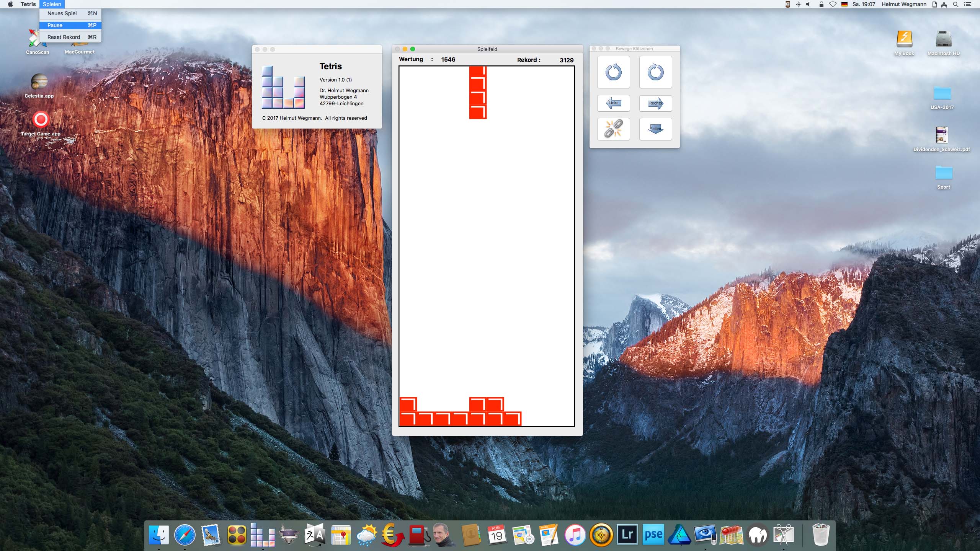Open the Dividenden_Schweiz.pdf file
The height and width of the screenshot is (551, 980).
point(941,135)
